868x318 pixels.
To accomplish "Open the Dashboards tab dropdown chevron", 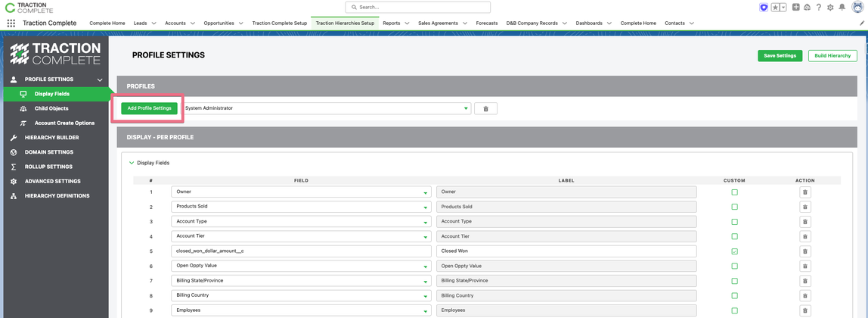I will pos(609,23).
